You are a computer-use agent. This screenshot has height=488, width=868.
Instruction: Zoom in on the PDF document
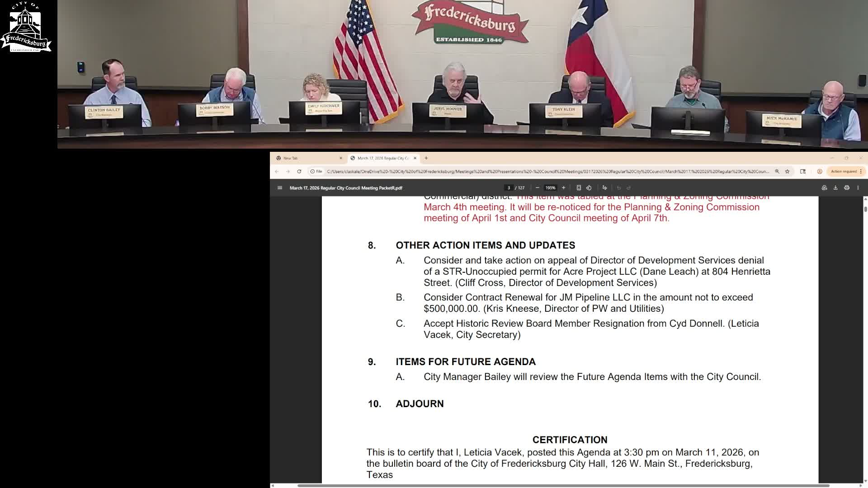coord(563,188)
